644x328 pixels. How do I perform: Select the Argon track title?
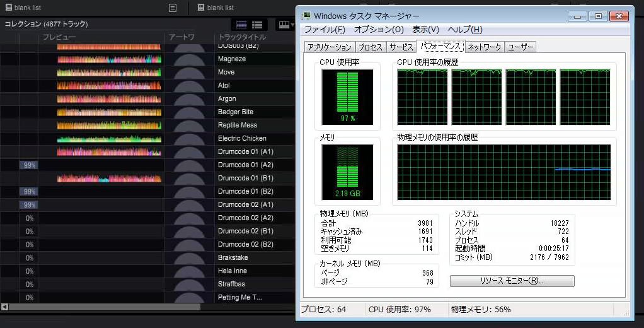227,98
